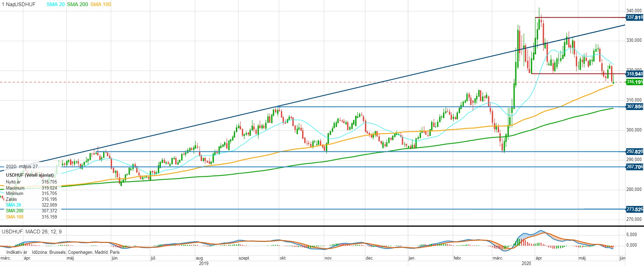Click the 2019 year label on time axis
Viewport: 644px width, 266px height.
click(x=204, y=263)
